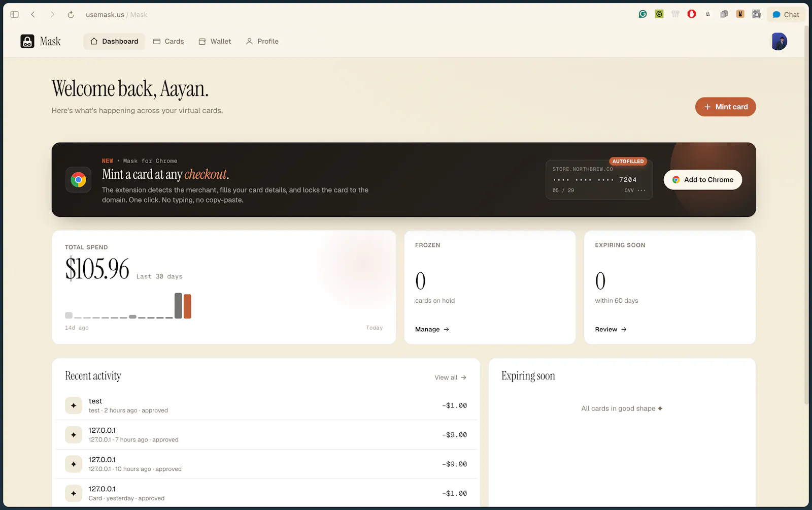
Task: Click the sparkle icon beside yesterday transaction
Action: pos(74,493)
